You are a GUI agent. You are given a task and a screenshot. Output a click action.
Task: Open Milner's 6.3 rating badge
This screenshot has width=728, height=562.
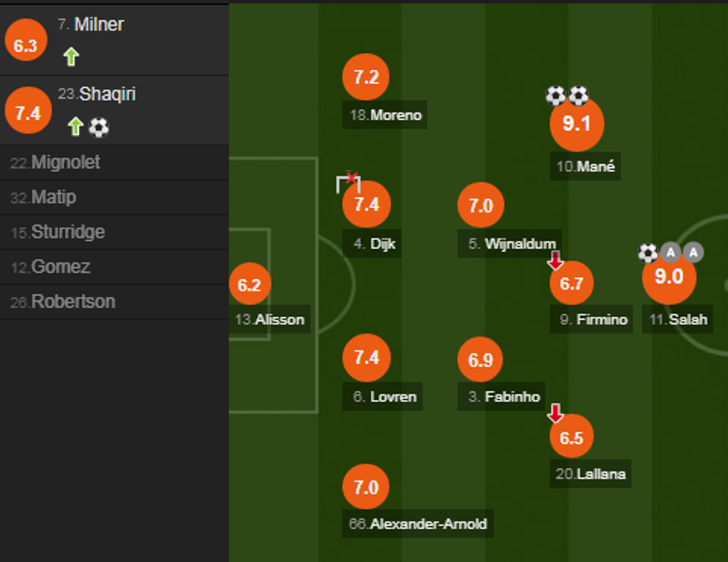pos(25,45)
